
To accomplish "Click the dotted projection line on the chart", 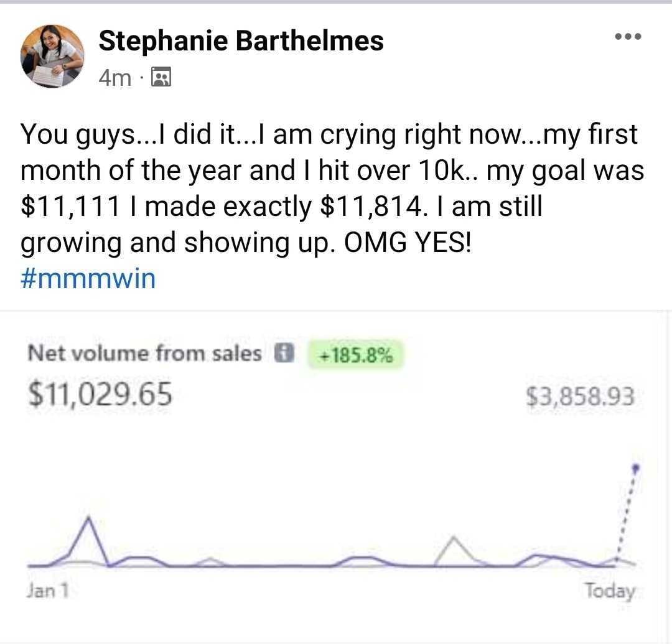I will coord(627,514).
